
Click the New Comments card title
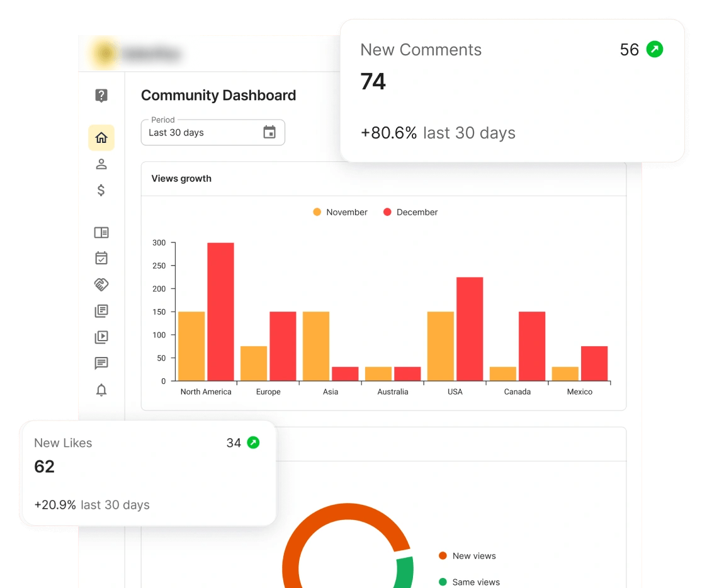(x=421, y=50)
